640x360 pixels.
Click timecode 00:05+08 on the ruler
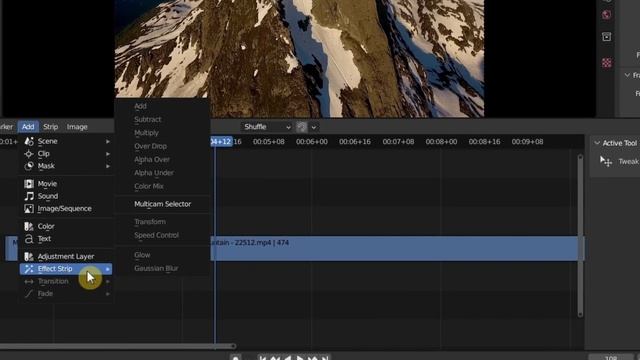pos(269,142)
